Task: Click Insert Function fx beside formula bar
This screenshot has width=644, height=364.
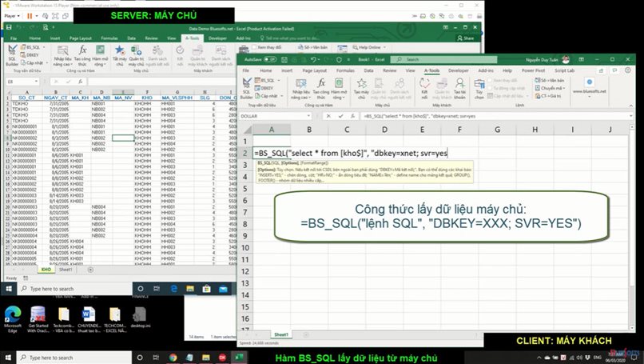Action: click(352, 116)
